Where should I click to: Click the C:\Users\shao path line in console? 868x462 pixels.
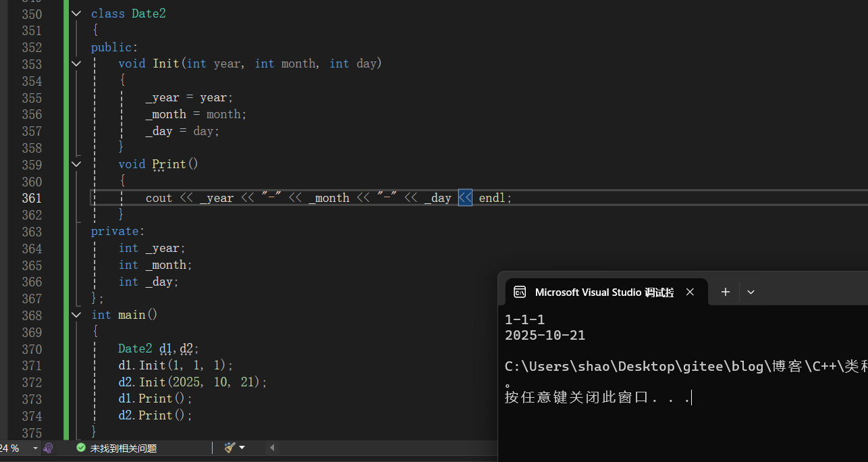[x=686, y=367]
